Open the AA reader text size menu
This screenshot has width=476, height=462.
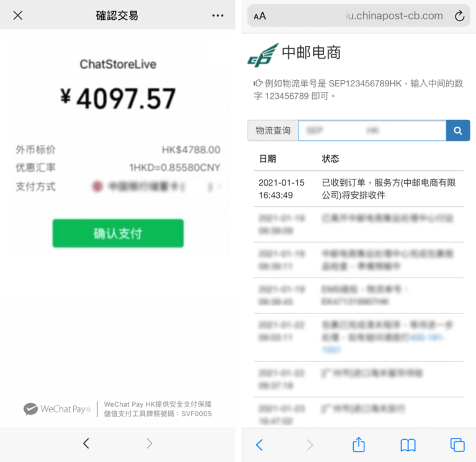(x=259, y=16)
